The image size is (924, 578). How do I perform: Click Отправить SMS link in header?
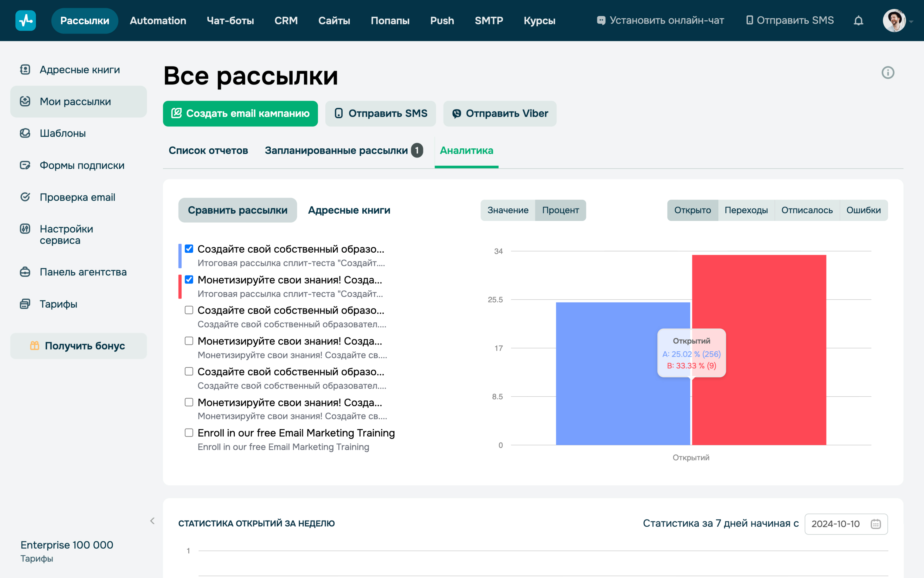789,20
